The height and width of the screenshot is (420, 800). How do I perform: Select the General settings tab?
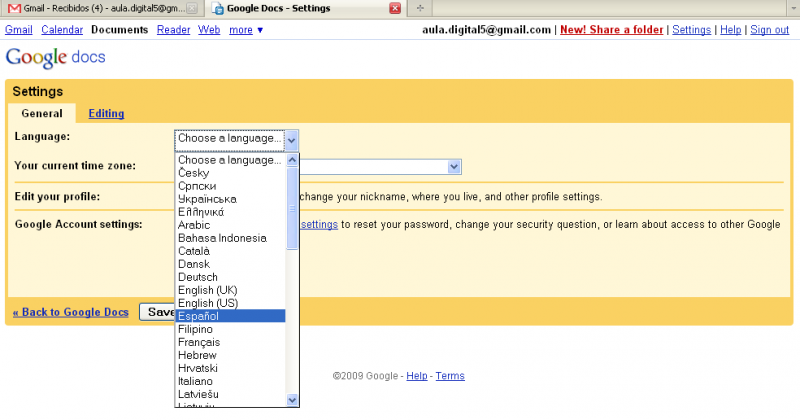click(42, 113)
